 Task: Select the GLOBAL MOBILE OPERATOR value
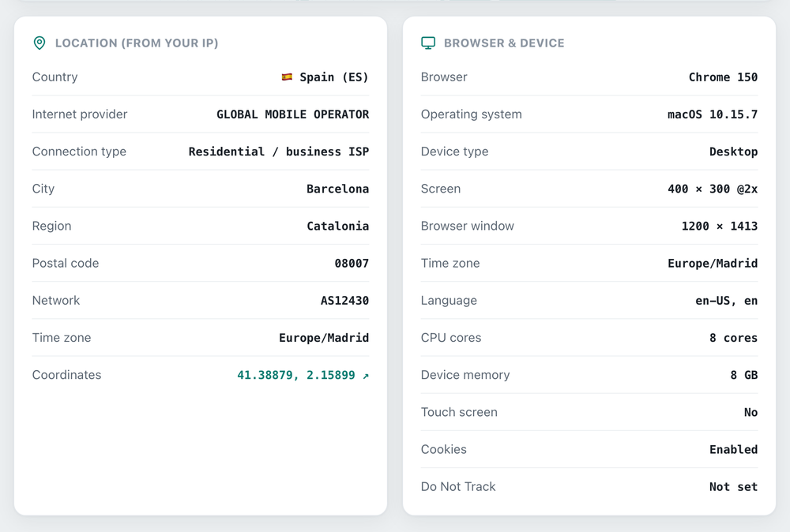coord(293,114)
